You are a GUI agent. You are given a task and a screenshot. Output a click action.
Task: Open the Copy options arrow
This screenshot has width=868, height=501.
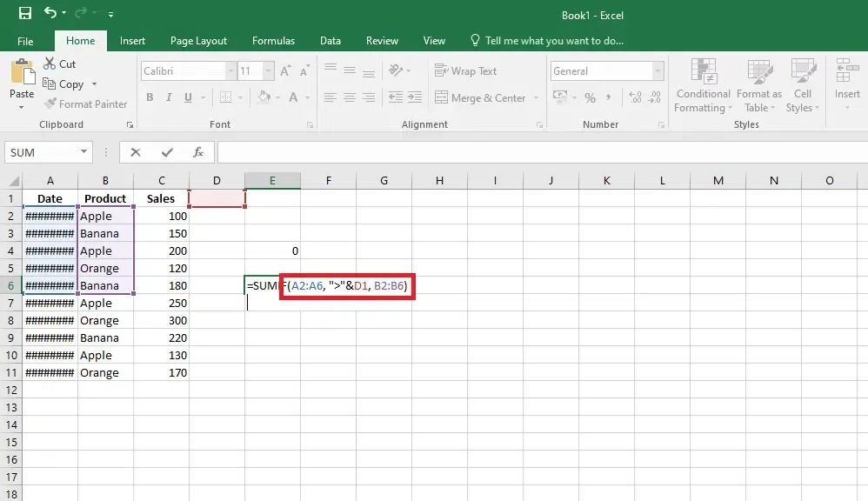(x=94, y=84)
